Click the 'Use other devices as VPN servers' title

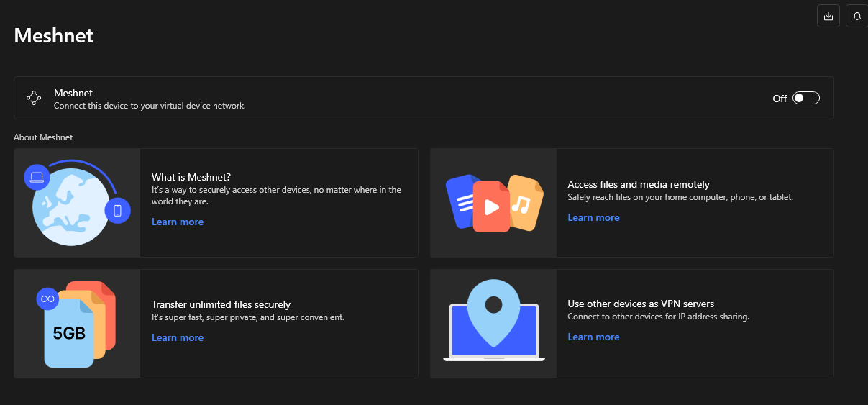(641, 304)
